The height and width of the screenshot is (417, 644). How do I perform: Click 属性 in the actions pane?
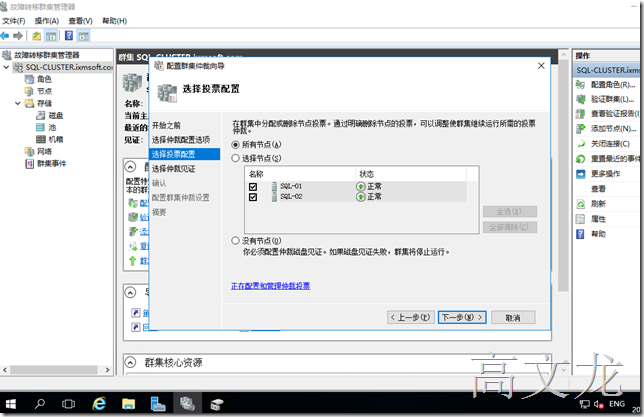point(598,219)
